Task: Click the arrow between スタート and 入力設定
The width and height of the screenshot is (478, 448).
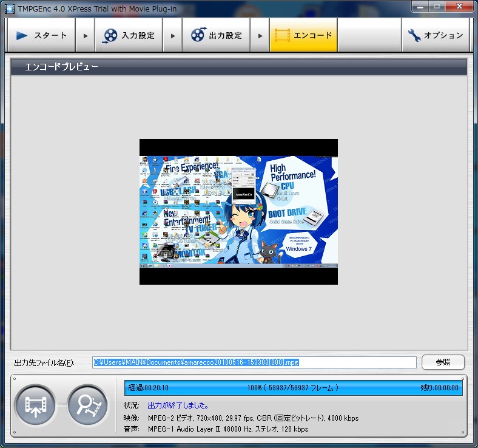Action: click(x=86, y=36)
